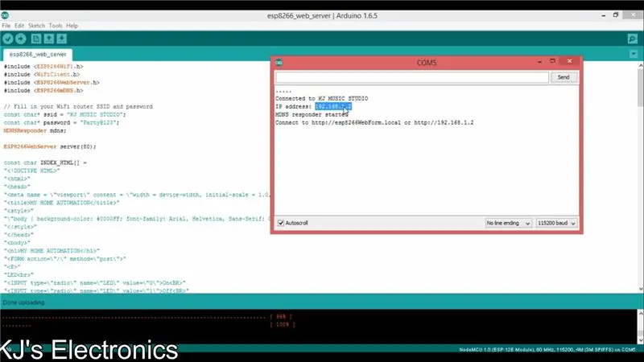644x362 pixels.
Task: Open a sketch using the Open icon
Action: click(x=49, y=39)
